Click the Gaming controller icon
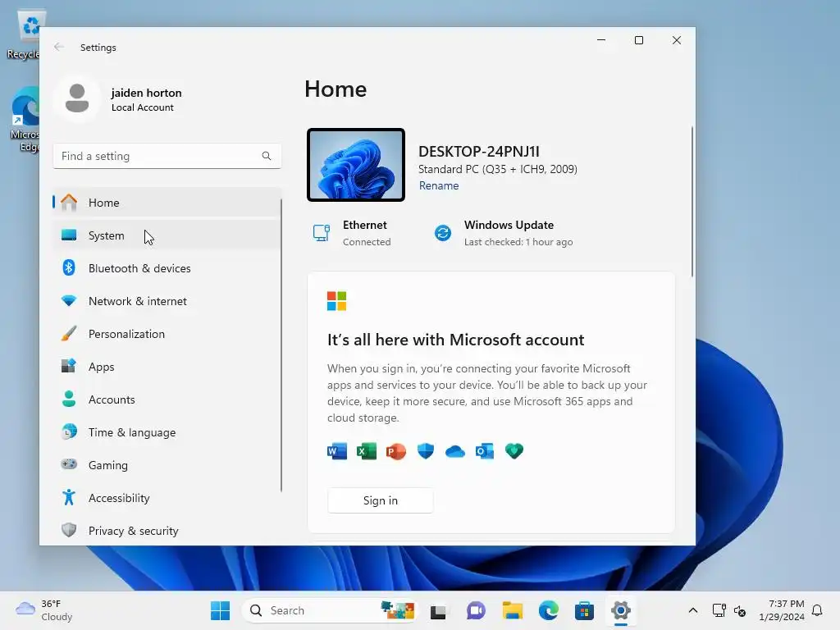The width and height of the screenshot is (840, 630). (x=69, y=464)
